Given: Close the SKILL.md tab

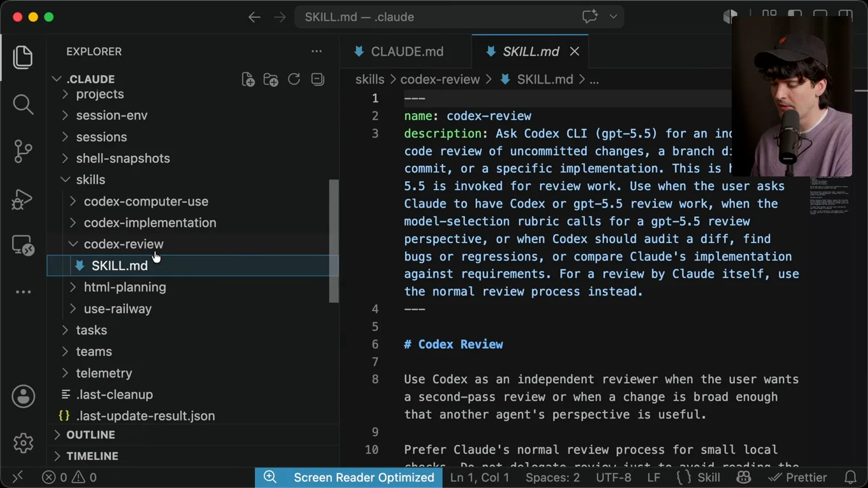Looking at the screenshot, I should [575, 52].
